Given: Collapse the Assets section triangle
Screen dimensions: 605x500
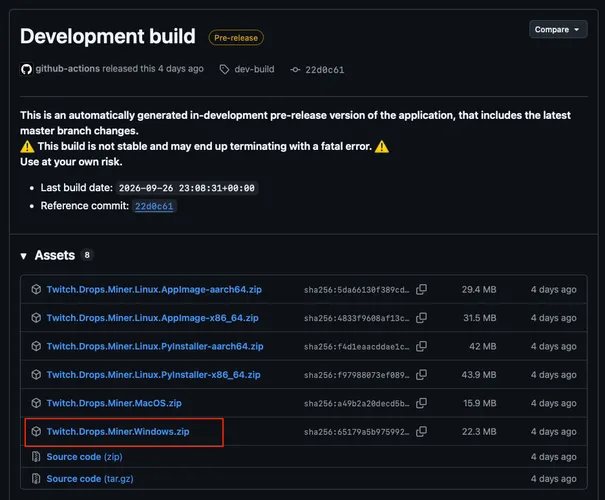Looking at the screenshot, I should pyautogui.click(x=24, y=256).
